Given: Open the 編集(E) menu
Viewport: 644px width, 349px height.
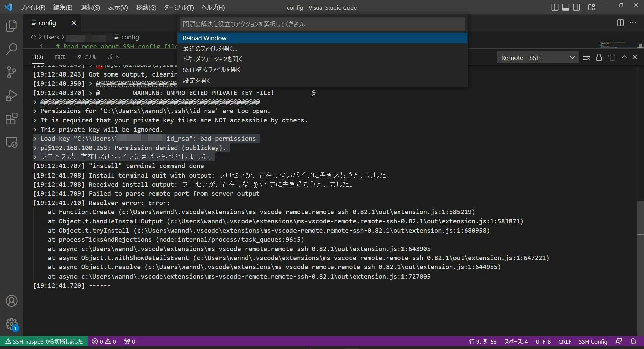Looking at the screenshot, I should click(x=63, y=7).
